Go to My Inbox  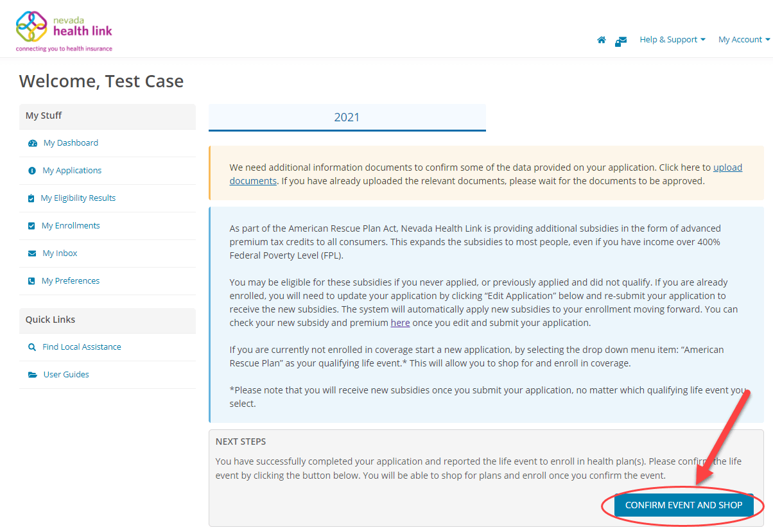[60, 253]
